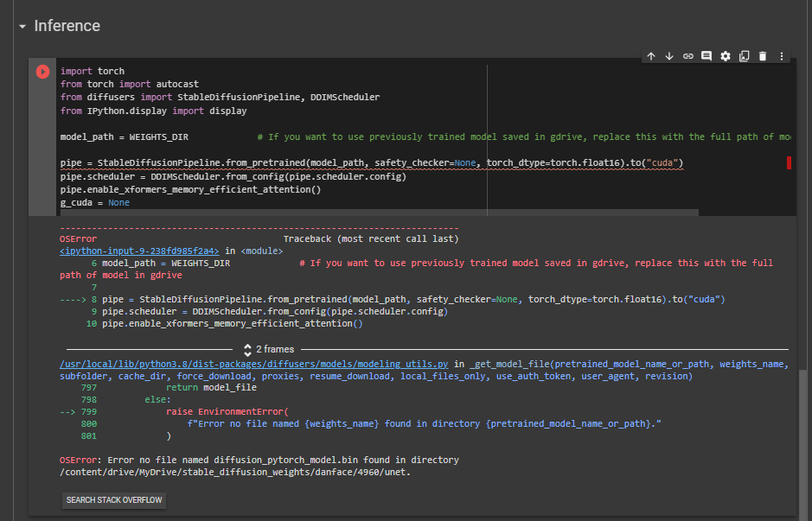Collapse the Inference section
This screenshot has height=521, width=812.
pos(22,27)
